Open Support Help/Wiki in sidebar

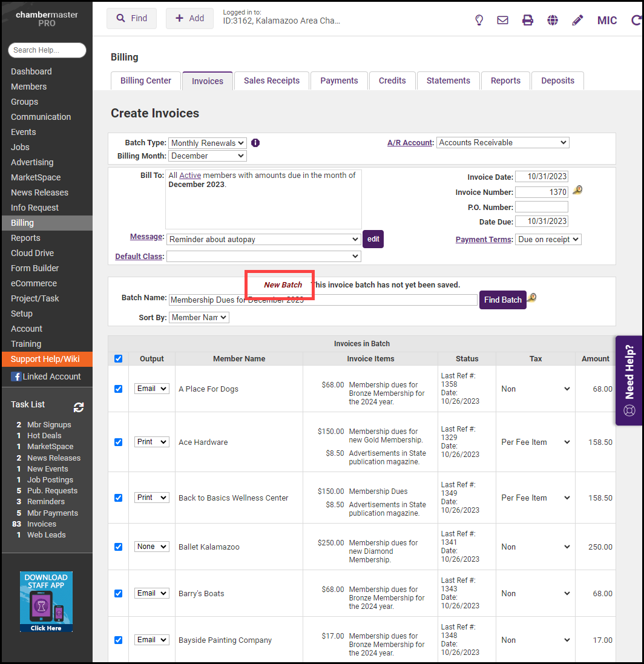pyautogui.click(x=46, y=359)
